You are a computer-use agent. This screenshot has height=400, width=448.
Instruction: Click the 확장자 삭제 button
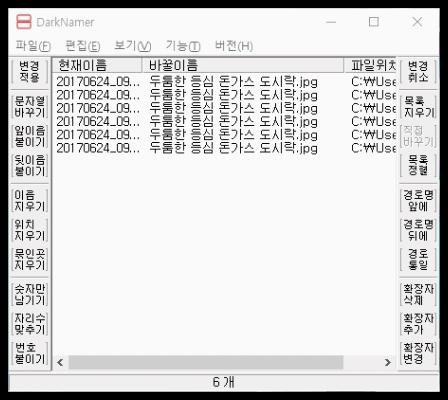click(418, 294)
